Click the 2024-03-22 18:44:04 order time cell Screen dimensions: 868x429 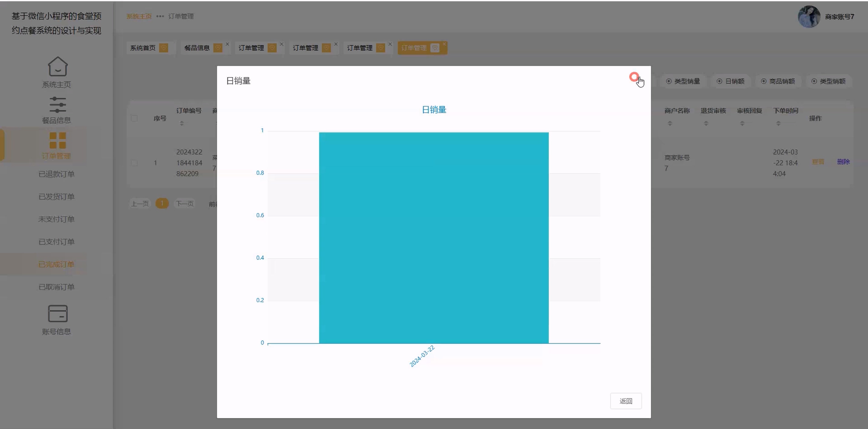[x=785, y=163]
